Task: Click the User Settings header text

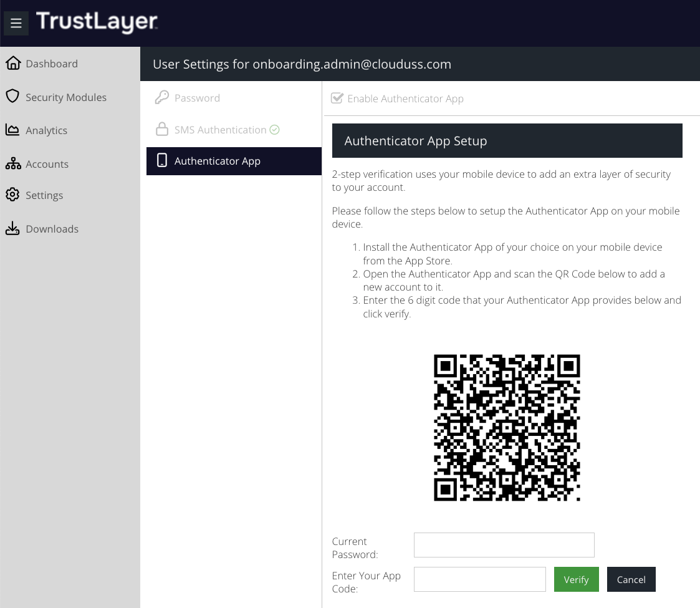Action: (302, 64)
